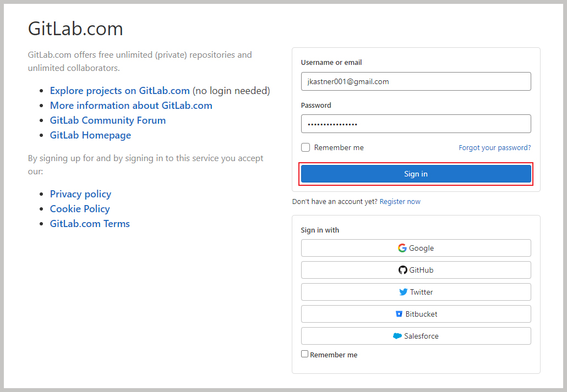Open the GitLab.com Terms link
This screenshot has height=392, width=567.
[90, 224]
